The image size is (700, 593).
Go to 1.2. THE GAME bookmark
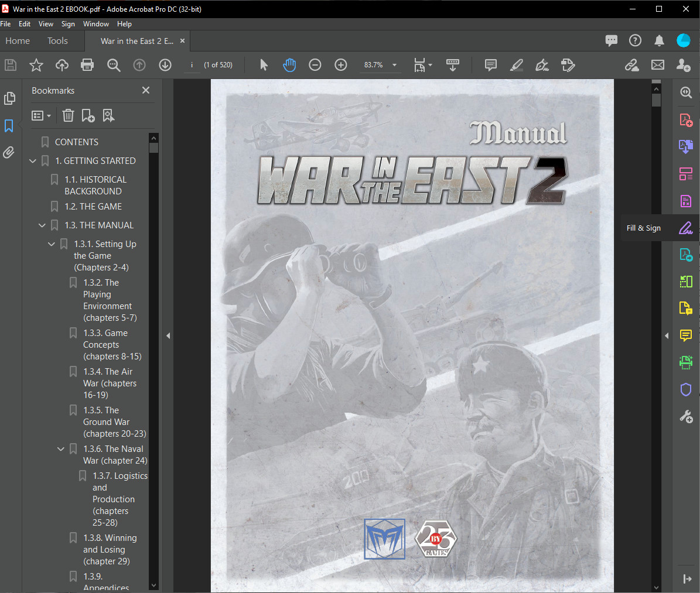pyautogui.click(x=93, y=207)
